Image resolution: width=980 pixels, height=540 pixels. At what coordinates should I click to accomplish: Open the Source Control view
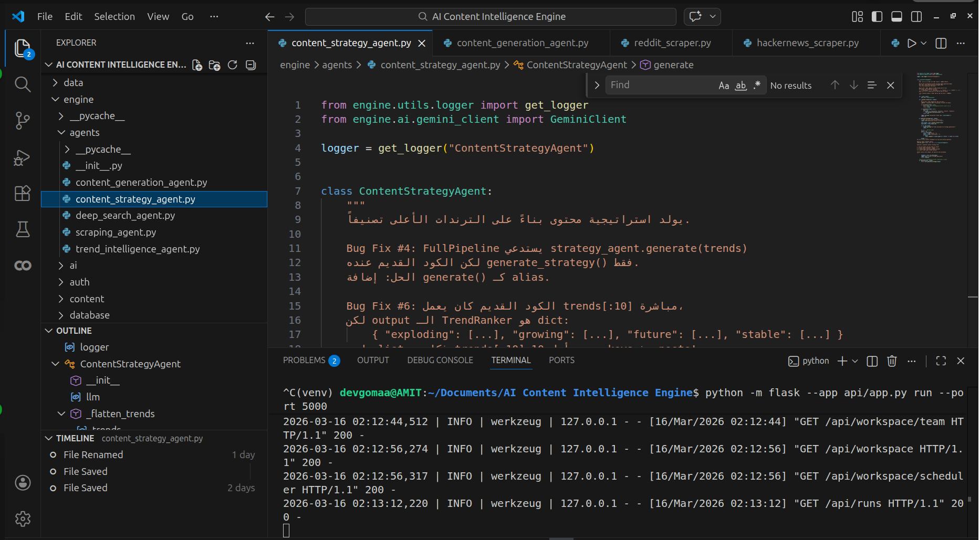(22, 121)
